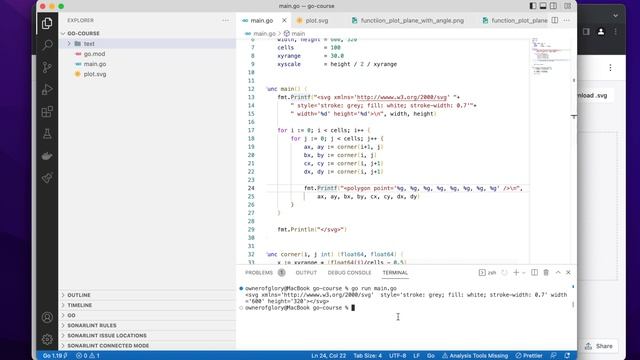Screen dimensions: 640x360
Task: Select the zsh terminal shell indicator
Action: click(487, 273)
